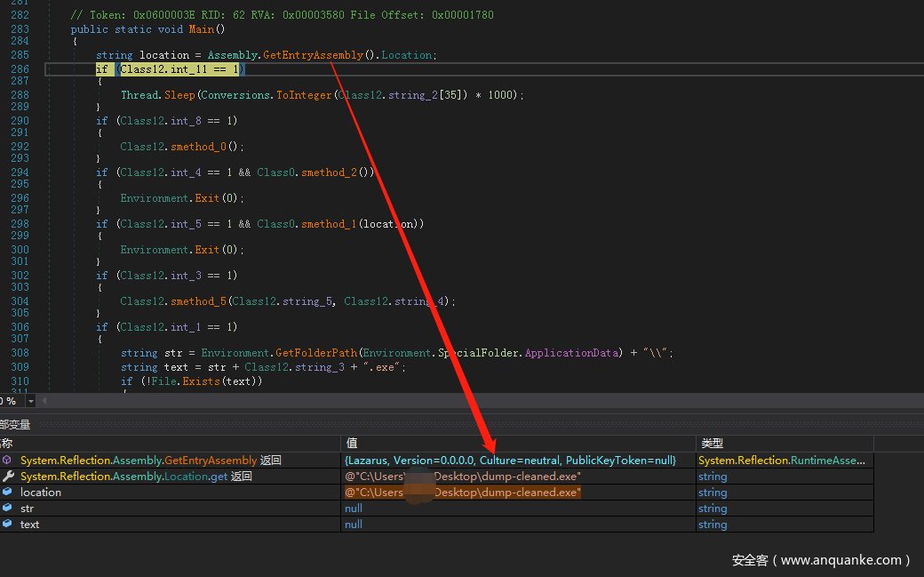
Task: Click ApplicationData enum value on line 308
Action: [571, 353]
